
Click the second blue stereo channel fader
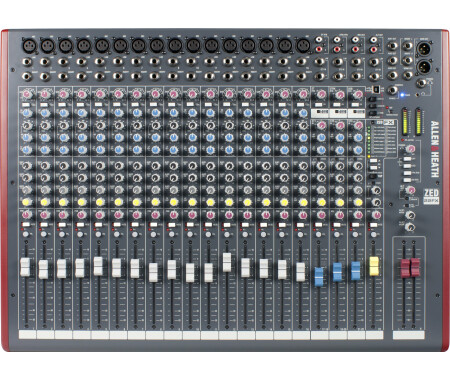pyautogui.click(x=337, y=272)
